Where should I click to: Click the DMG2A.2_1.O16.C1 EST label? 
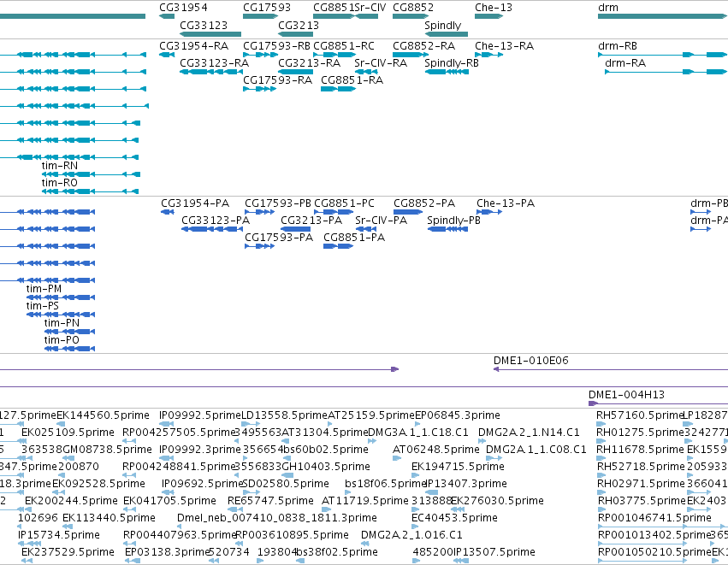(x=411, y=535)
